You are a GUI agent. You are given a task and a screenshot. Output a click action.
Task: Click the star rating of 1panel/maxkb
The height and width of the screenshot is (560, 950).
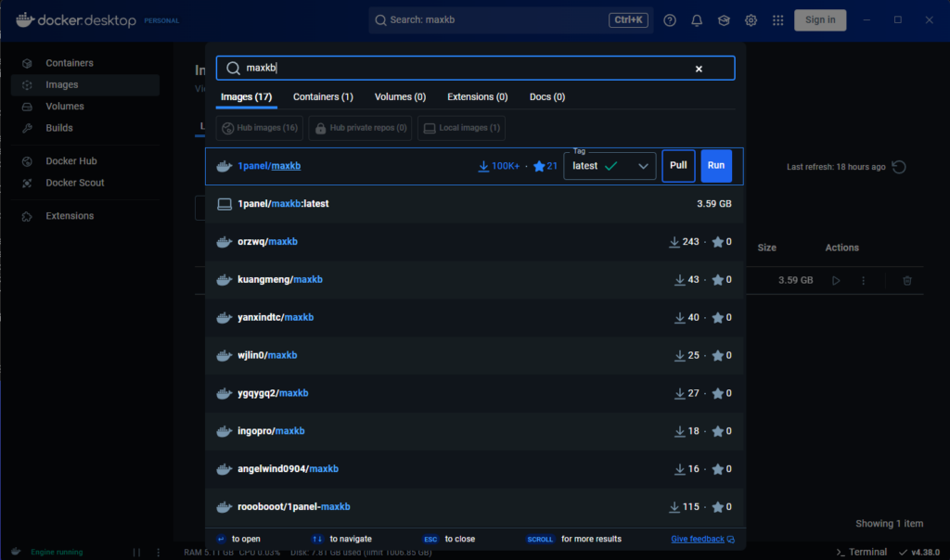click(546, 166)
